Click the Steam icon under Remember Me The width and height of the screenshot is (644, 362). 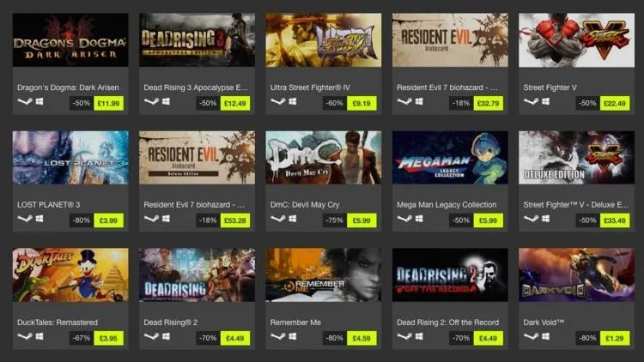(277, 336)
